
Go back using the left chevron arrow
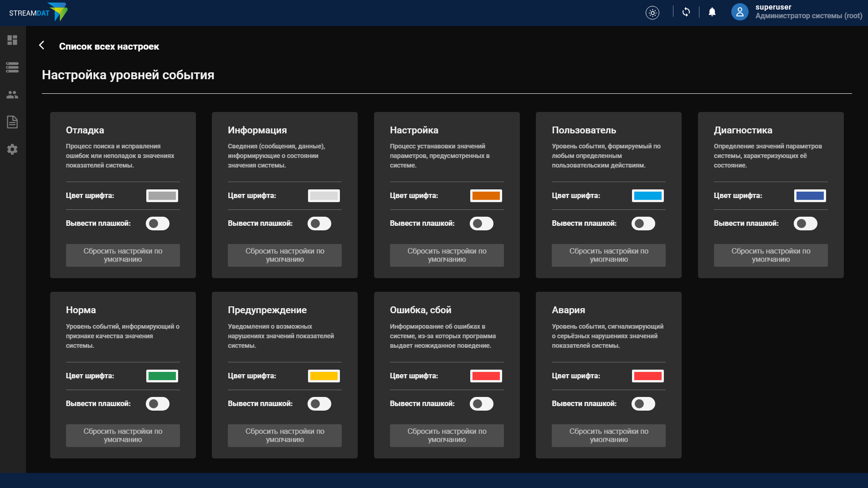coord(42,46)
